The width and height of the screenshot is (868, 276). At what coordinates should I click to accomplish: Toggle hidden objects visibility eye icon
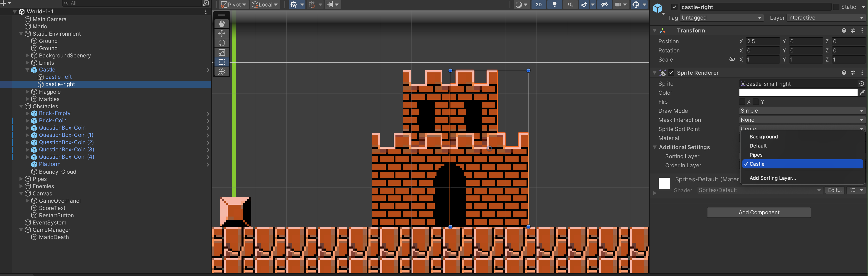click(605, 4)
